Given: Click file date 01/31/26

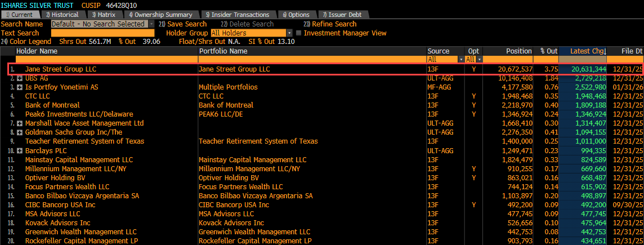Looking at the screenshot, I should point(628,87).
